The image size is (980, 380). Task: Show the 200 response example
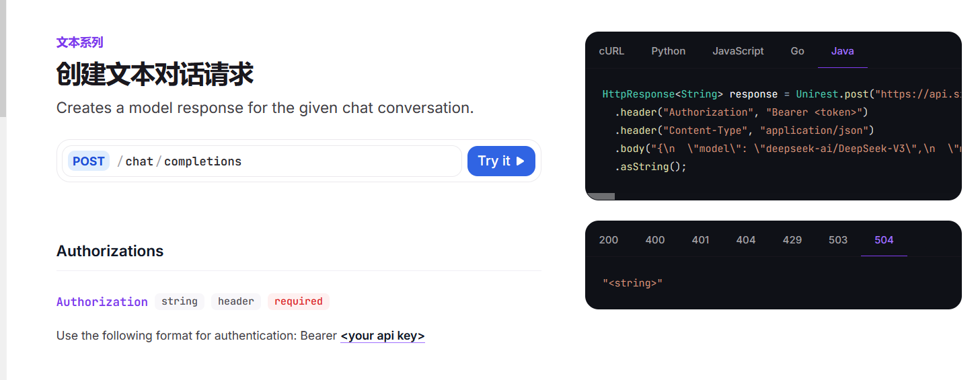point(608,240)
